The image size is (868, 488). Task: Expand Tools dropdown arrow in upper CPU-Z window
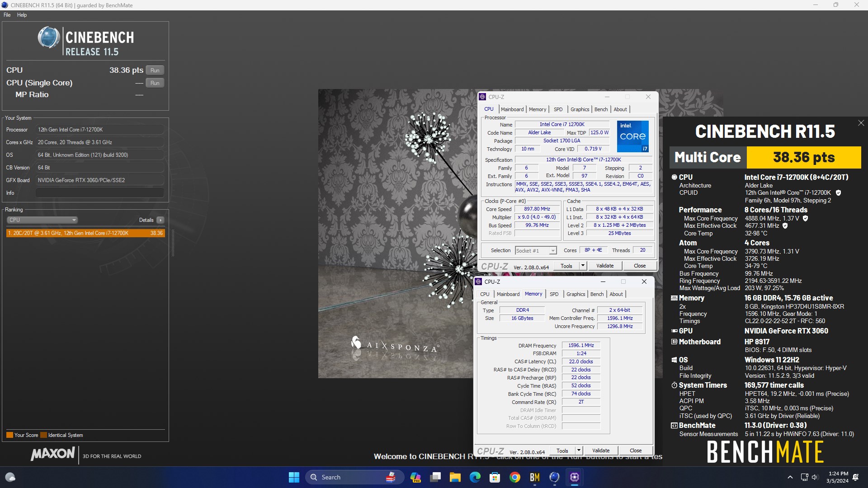click(x=583, y=266)
